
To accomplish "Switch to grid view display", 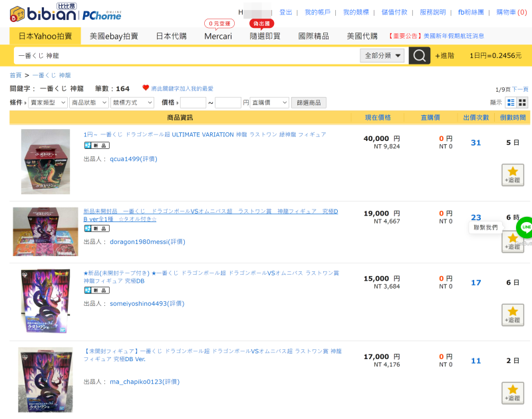I will pos(523,102).
